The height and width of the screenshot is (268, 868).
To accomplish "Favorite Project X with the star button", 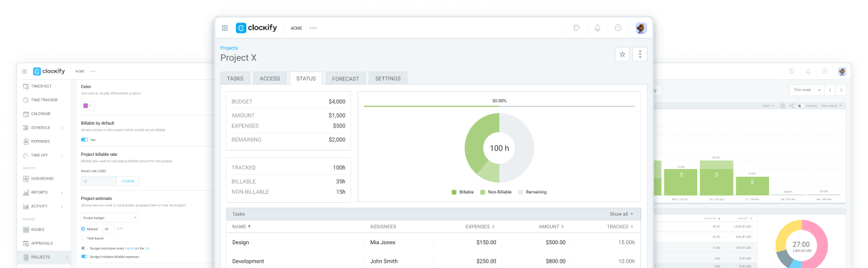I will click(x=622, y=55).
